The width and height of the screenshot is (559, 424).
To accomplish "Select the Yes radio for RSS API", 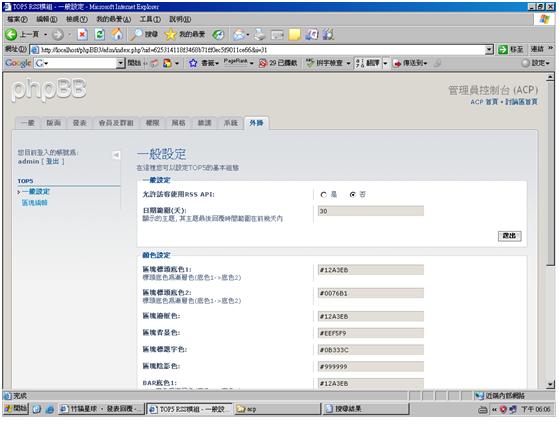I will 323,195.
